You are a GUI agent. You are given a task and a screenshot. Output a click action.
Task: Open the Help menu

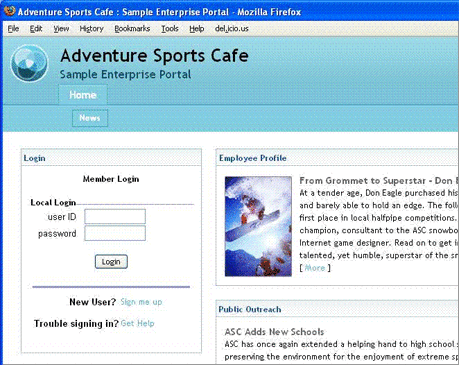pos(197,29)
